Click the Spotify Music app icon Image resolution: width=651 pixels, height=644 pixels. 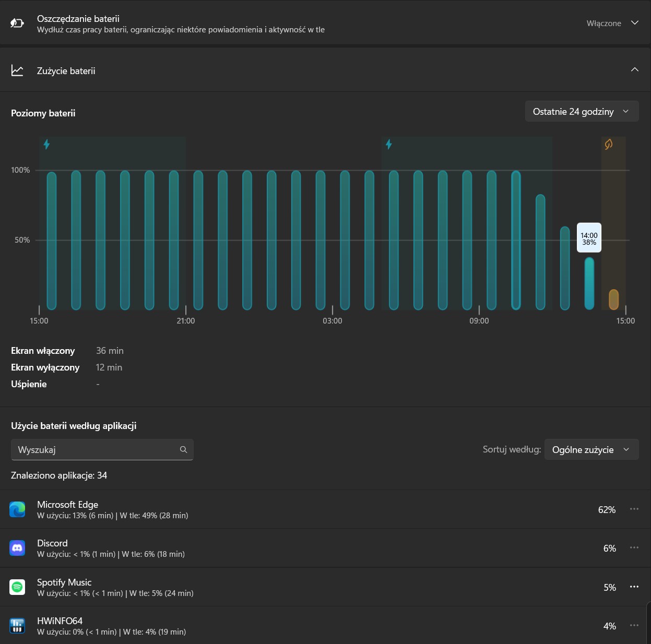(x=17, y=587)
